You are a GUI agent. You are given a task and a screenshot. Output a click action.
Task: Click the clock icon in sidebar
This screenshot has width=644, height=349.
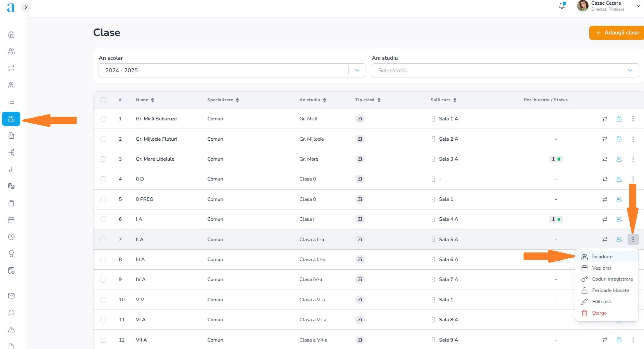pyautogui.click(x=11, y=237)
